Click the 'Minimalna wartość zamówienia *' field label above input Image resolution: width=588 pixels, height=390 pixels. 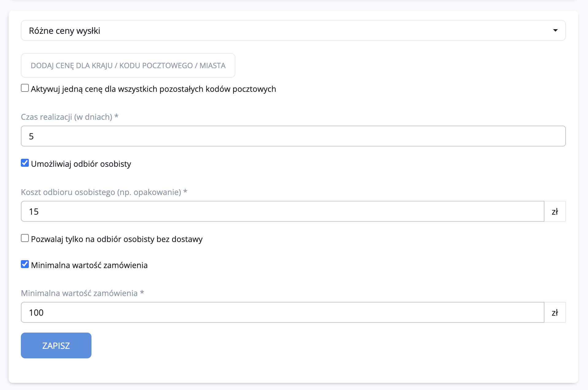(x=82, y=293)
